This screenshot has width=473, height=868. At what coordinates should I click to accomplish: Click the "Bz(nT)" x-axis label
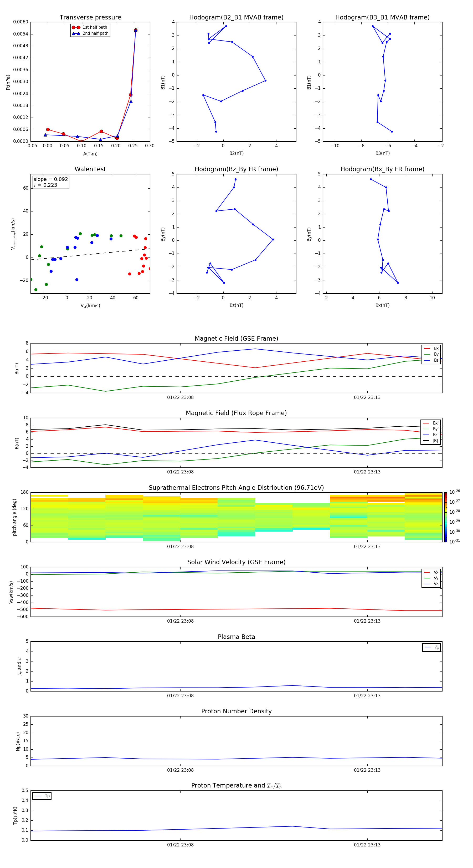(x=236, y=305)
